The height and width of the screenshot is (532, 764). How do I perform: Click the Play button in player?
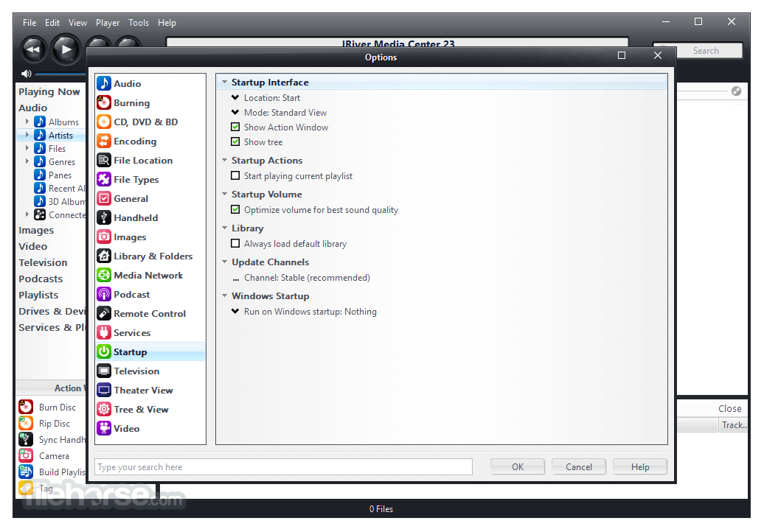(x=66, y=49)
